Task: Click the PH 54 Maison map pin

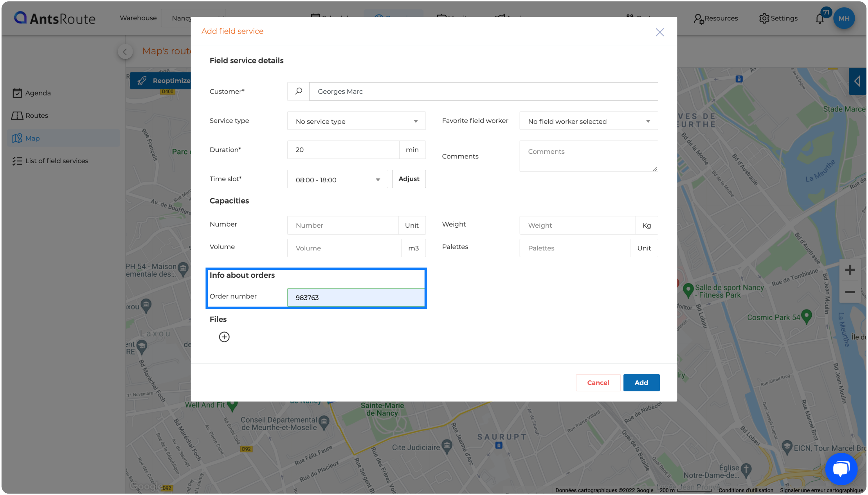Action: coord(183,269)
